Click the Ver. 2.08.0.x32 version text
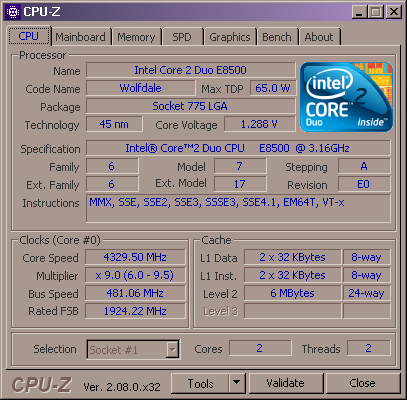Viewport: 407px width, 400px height. tap(122, 387)
